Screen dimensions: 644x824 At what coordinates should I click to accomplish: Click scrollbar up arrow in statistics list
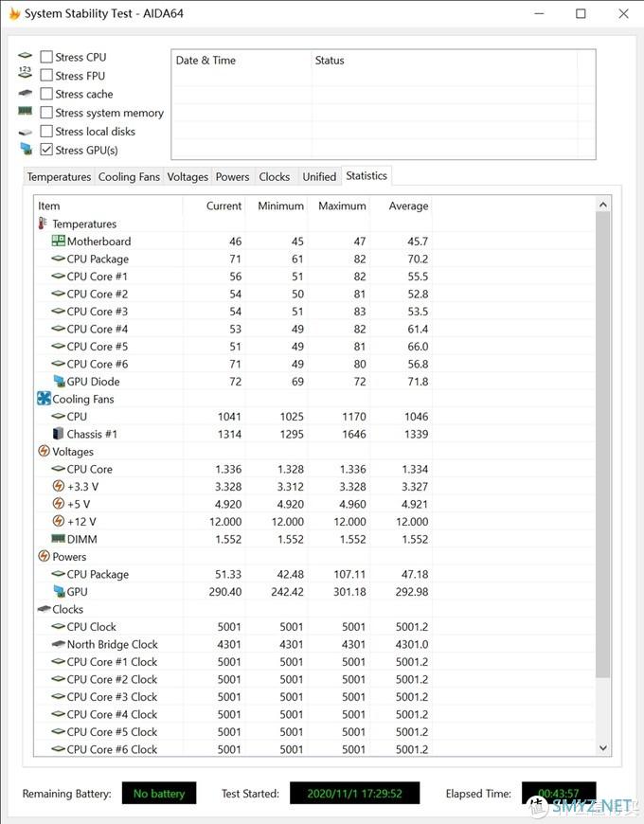tap(603, 205)
